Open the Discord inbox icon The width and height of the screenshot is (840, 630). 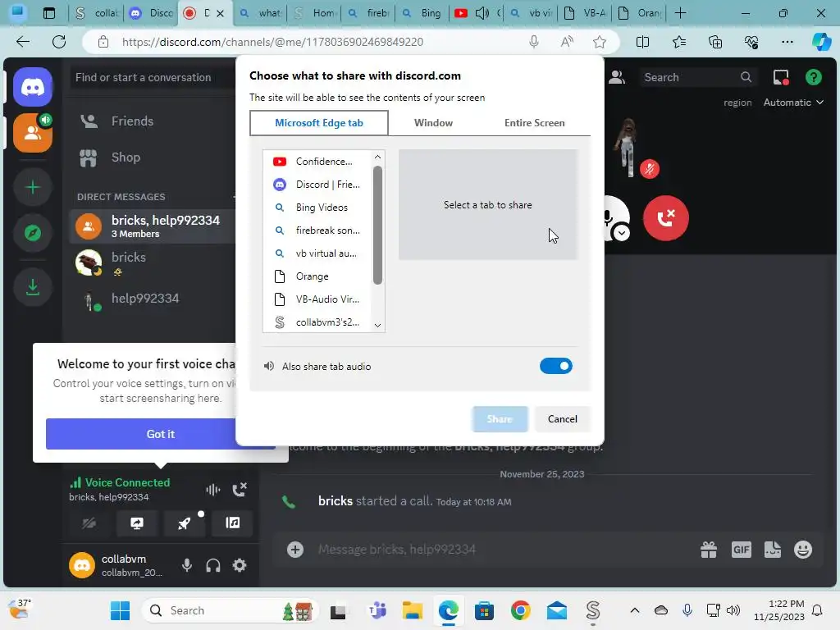pos(781,77)
